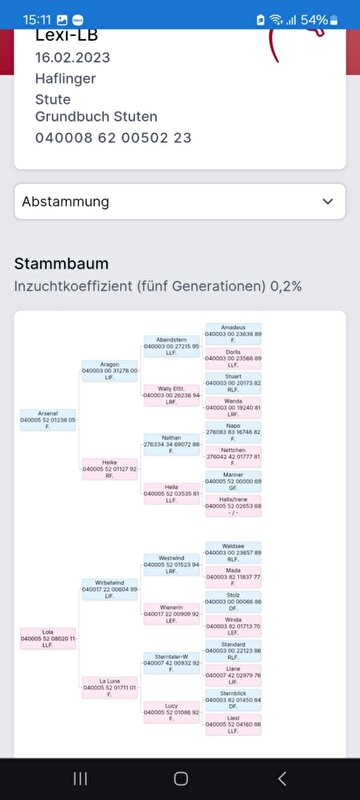Expand the Abstammung dropdown chevron
This screenshot has height=800, width=360.
click(x=328, y=202)
